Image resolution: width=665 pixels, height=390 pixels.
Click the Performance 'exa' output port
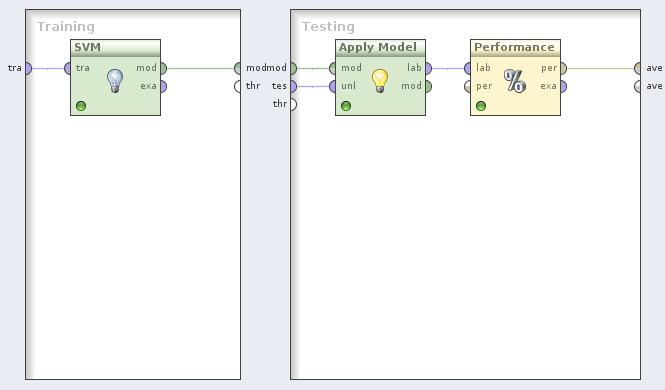564,86
